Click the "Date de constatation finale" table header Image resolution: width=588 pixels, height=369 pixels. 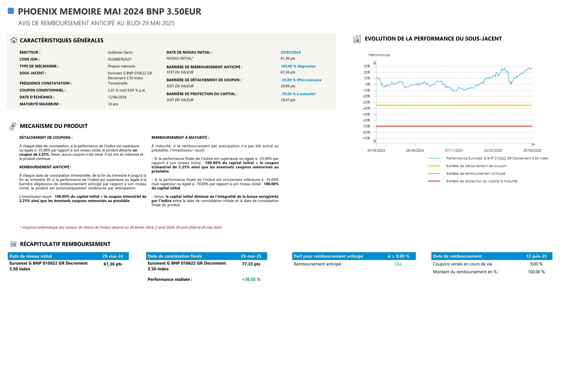coord(175,256)
